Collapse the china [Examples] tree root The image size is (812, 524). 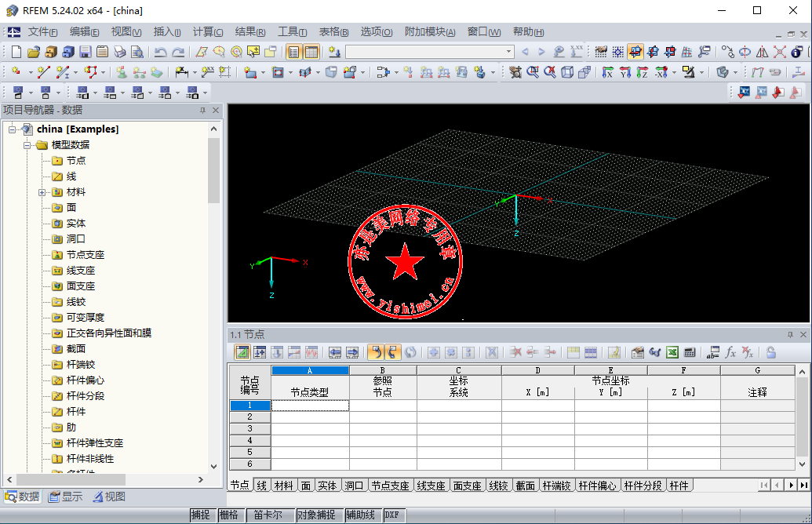(12, 129)
